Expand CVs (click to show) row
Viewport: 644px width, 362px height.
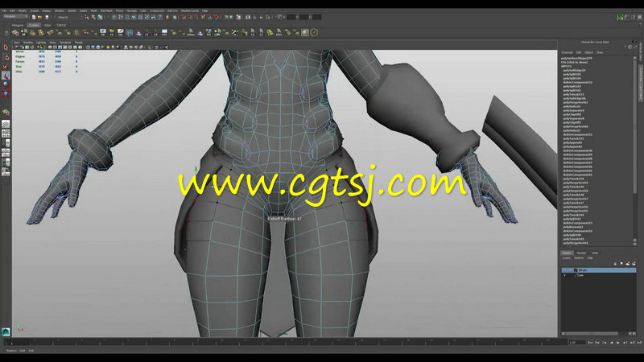pos(574,63)
